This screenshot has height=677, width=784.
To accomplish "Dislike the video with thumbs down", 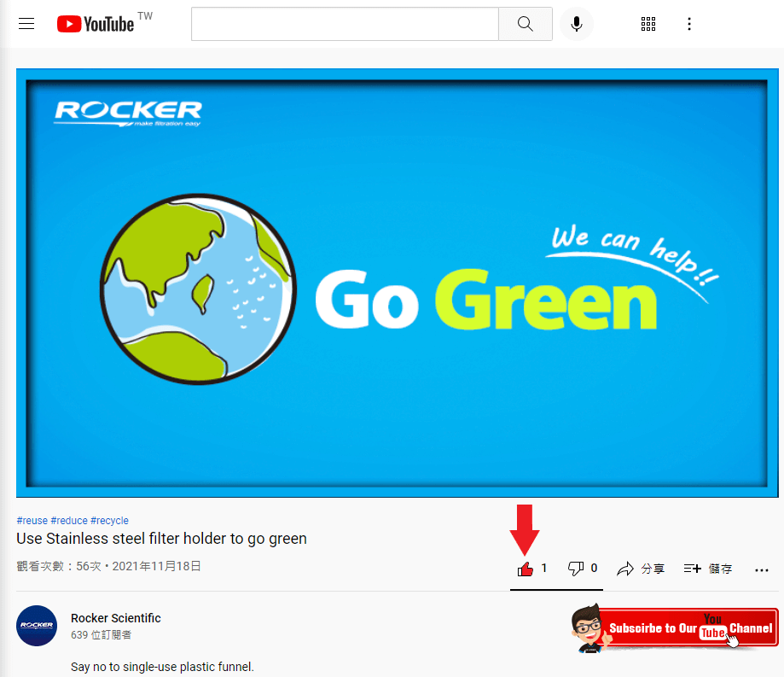I will coord(576,569).
